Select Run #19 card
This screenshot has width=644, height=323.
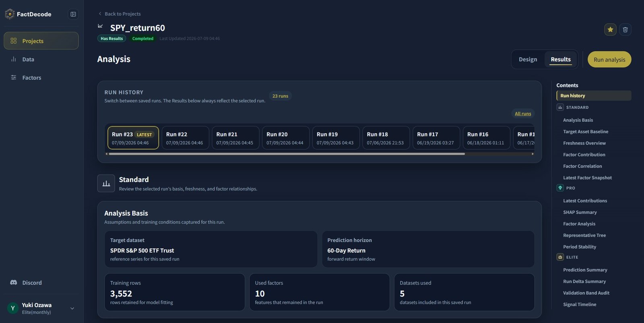[x=336, y=138]
